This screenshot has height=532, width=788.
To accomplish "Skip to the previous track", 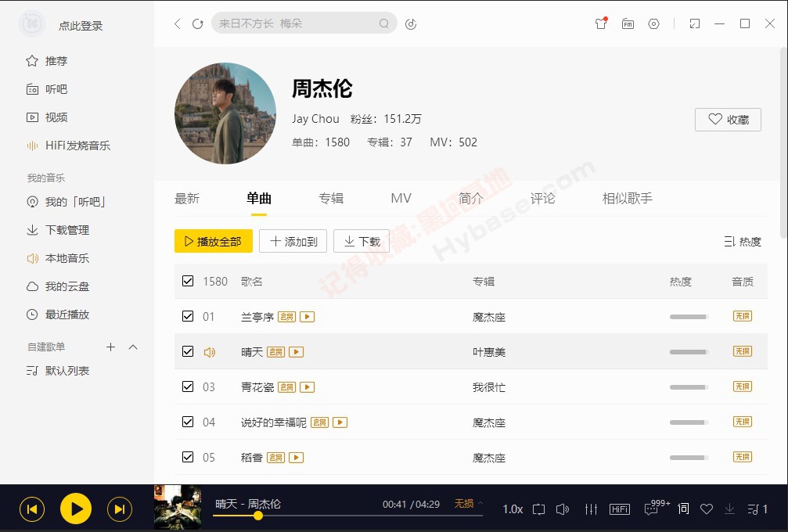I will coord(32,509).
